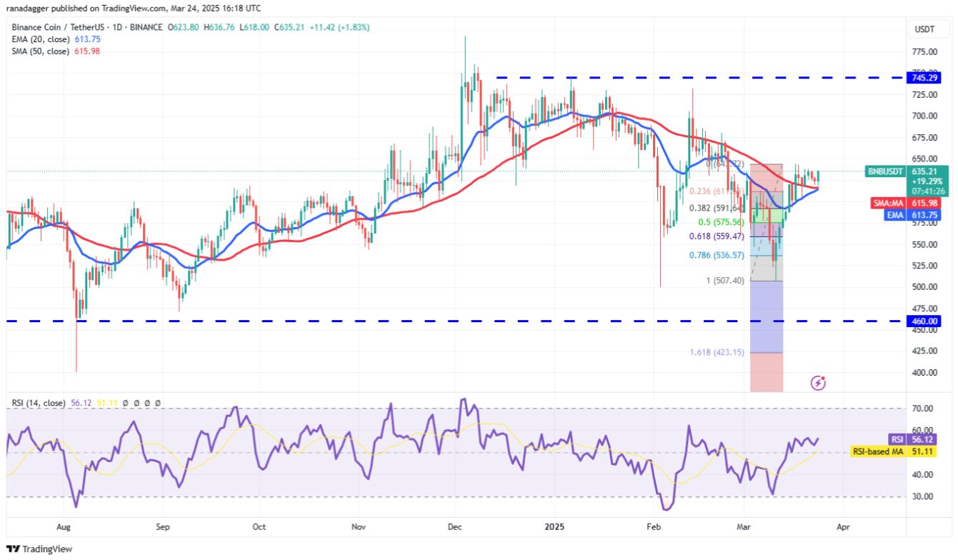Click the Aug label on time axis

tap(64, 526)
